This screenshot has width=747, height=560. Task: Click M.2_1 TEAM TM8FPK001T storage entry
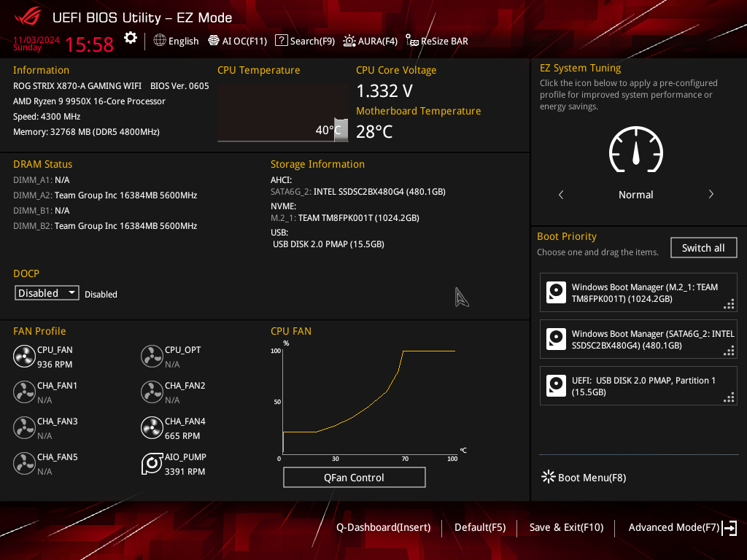345,217
